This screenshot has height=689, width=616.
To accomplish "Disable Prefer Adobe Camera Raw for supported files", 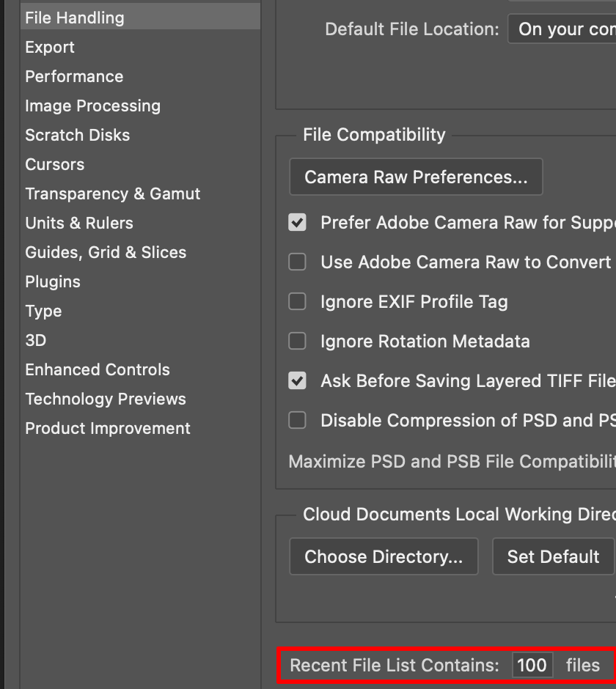I will 297,222.
